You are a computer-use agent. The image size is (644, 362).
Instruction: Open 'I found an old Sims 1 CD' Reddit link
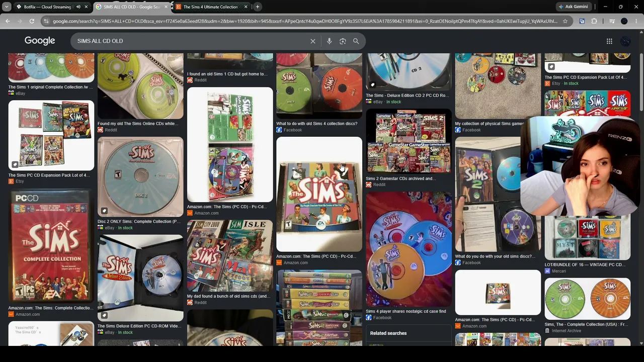click(227, 74)
